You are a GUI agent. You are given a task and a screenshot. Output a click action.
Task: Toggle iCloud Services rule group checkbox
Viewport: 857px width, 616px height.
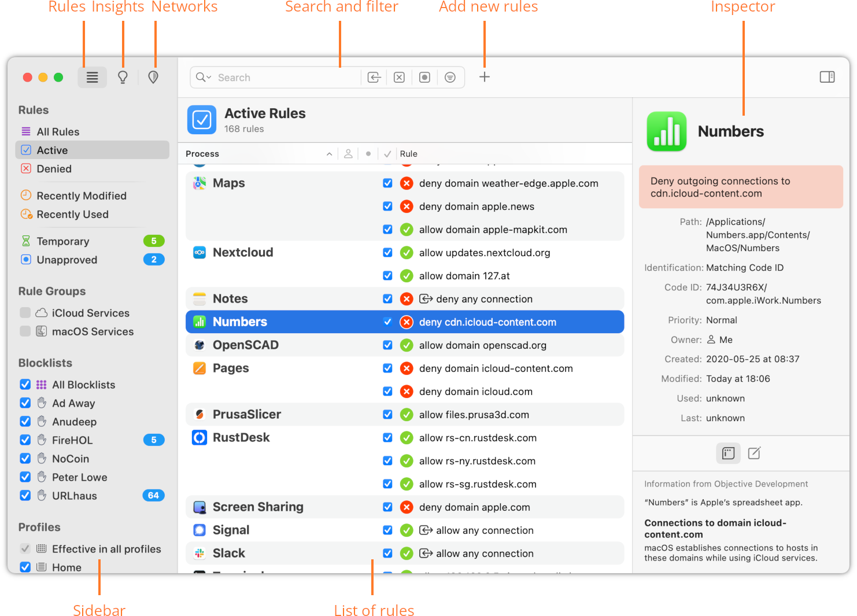coord(25,313)
